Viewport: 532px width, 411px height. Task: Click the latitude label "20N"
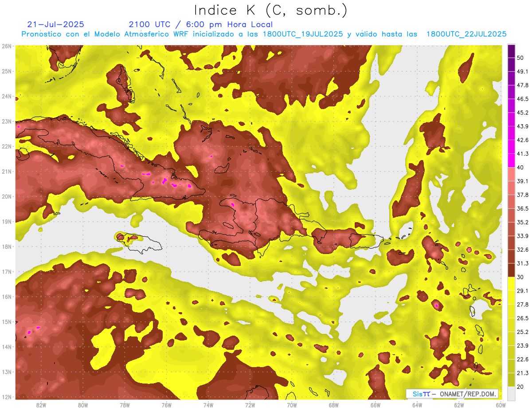6,196
